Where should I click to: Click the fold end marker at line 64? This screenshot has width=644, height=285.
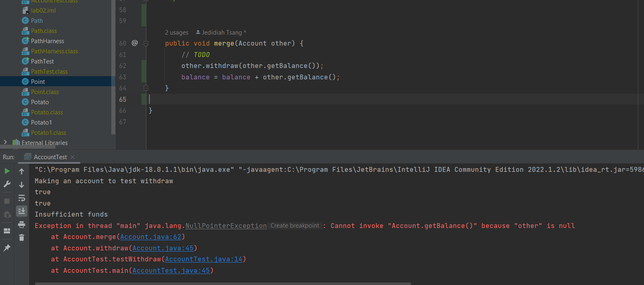[146, 88]
